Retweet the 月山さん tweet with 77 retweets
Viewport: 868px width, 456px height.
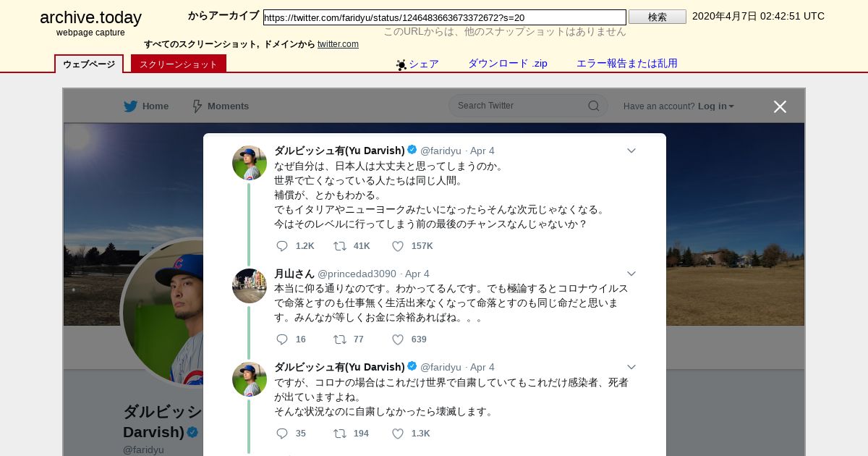pyautogui.click(x=339, y=339)
